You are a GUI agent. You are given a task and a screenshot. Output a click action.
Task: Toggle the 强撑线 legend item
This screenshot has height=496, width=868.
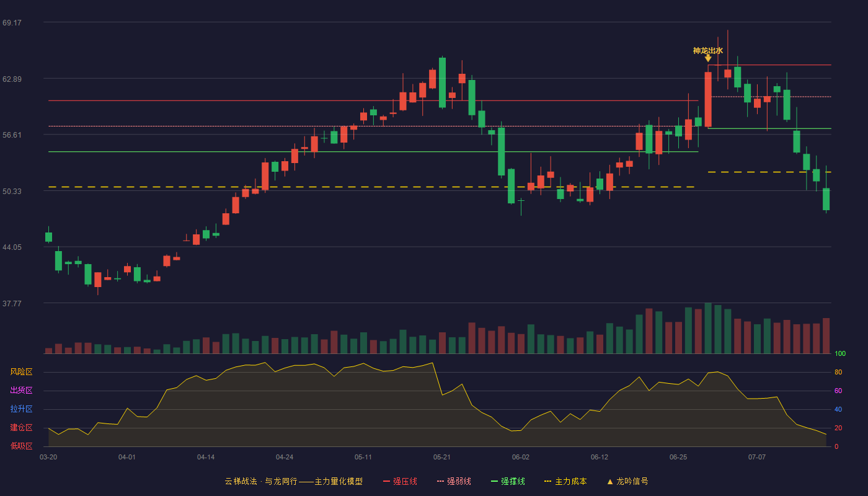[x=508, y=481]
